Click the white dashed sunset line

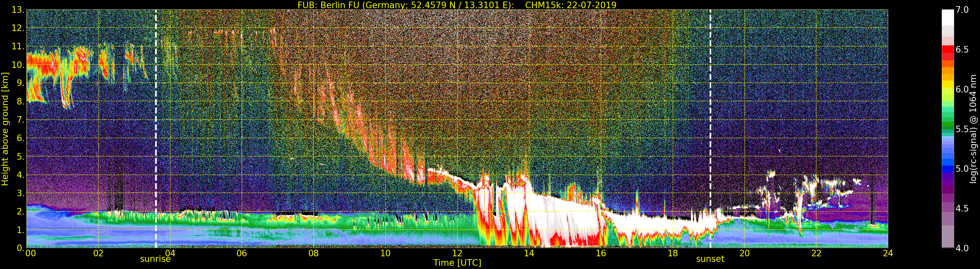(x=710, y=129)
